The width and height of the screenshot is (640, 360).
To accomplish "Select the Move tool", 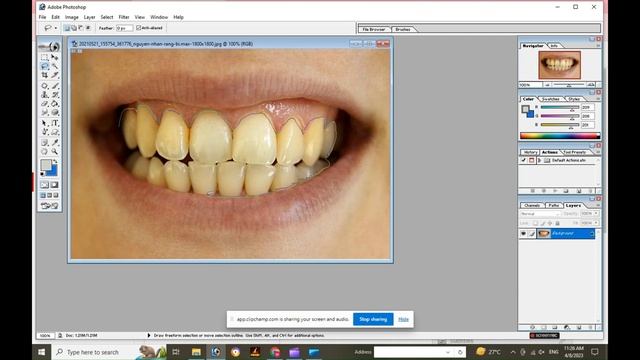I will pos(55,58).
